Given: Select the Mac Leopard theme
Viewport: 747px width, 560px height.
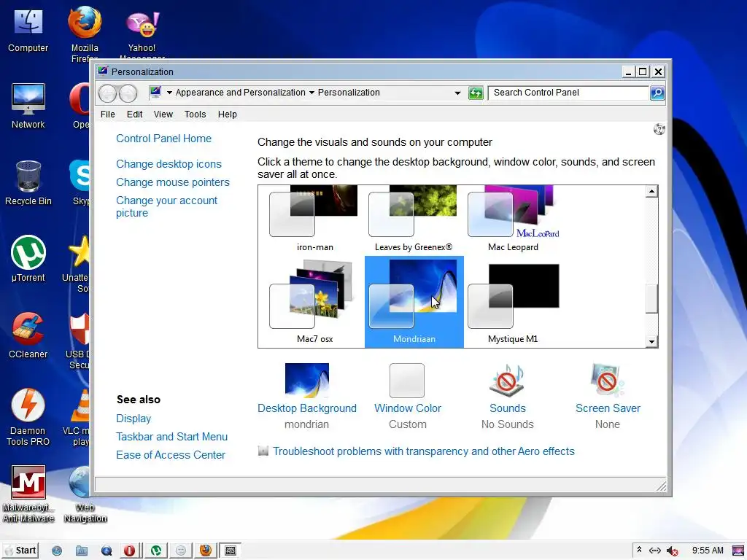Looking at the screenshot, I should point(513,218).
